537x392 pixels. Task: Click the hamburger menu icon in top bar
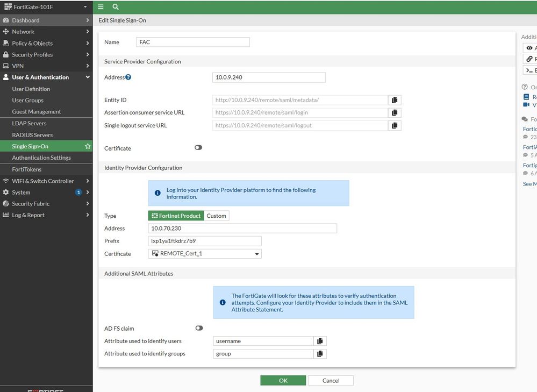click(101, 7)
